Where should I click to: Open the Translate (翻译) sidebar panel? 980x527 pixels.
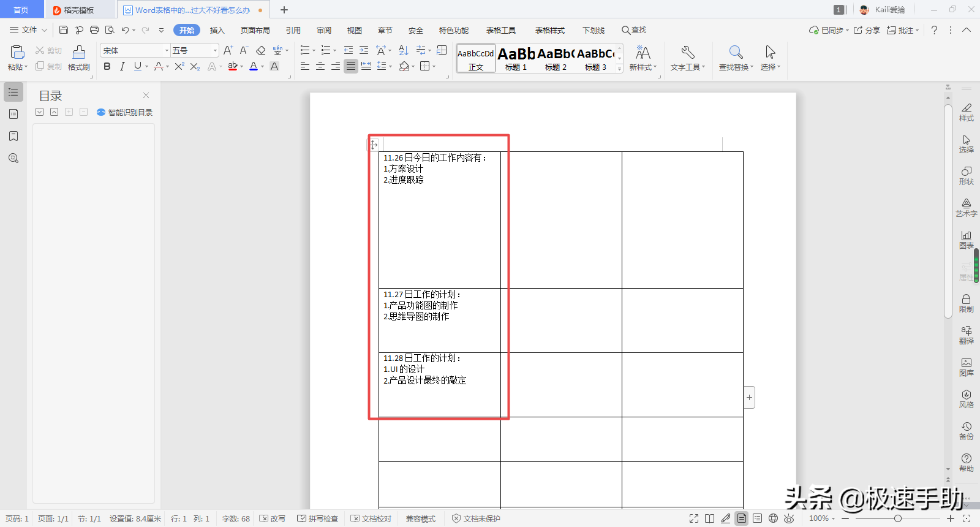967,335
